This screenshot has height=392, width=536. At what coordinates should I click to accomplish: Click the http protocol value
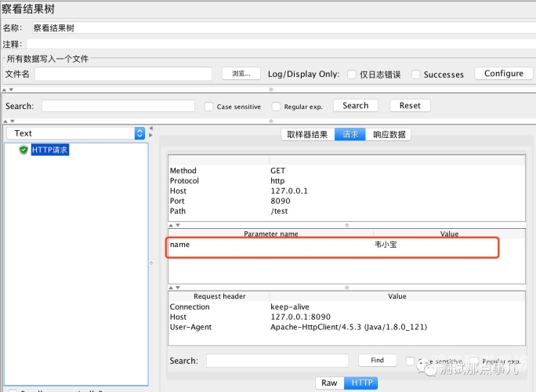click(277, 181)
